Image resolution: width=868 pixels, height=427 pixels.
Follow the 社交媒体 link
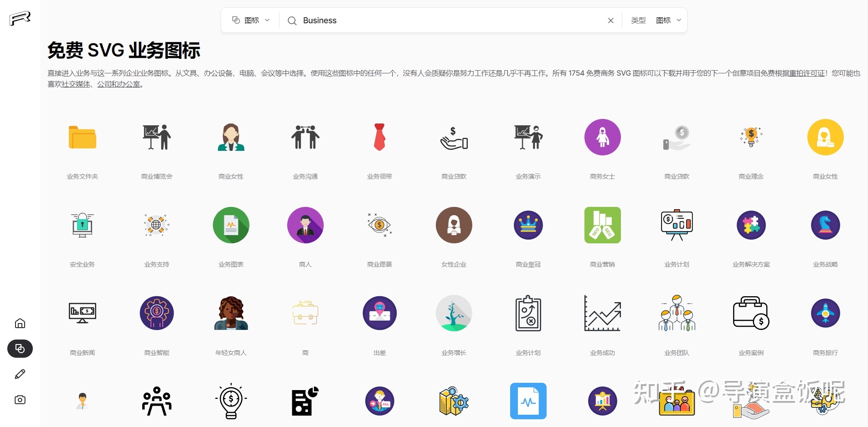pos(76,84)
